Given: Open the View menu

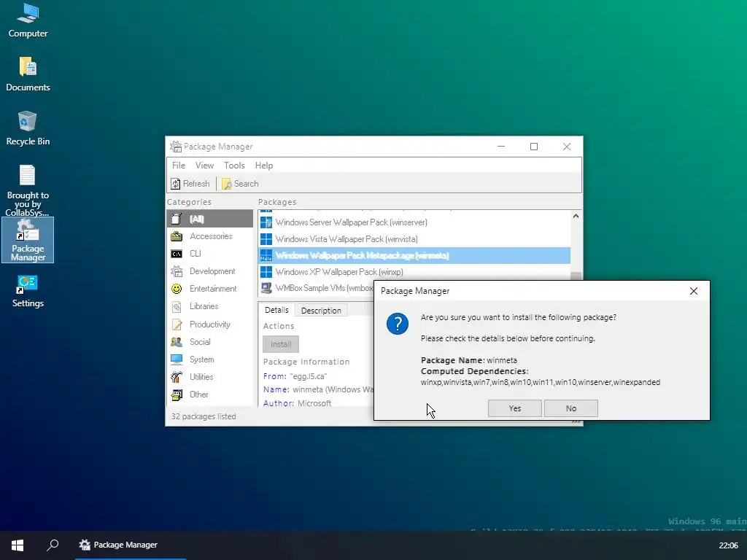Looking at the screenshot, I should 204,166.
